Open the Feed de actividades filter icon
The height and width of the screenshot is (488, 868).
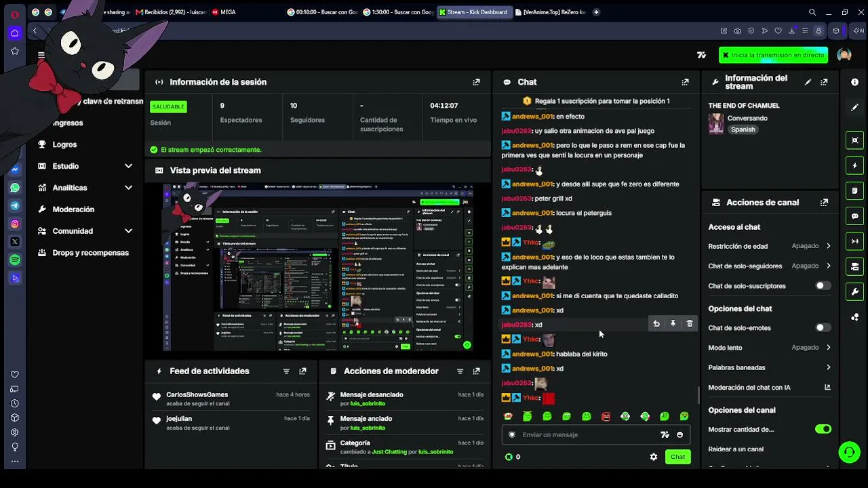(286, 371)
